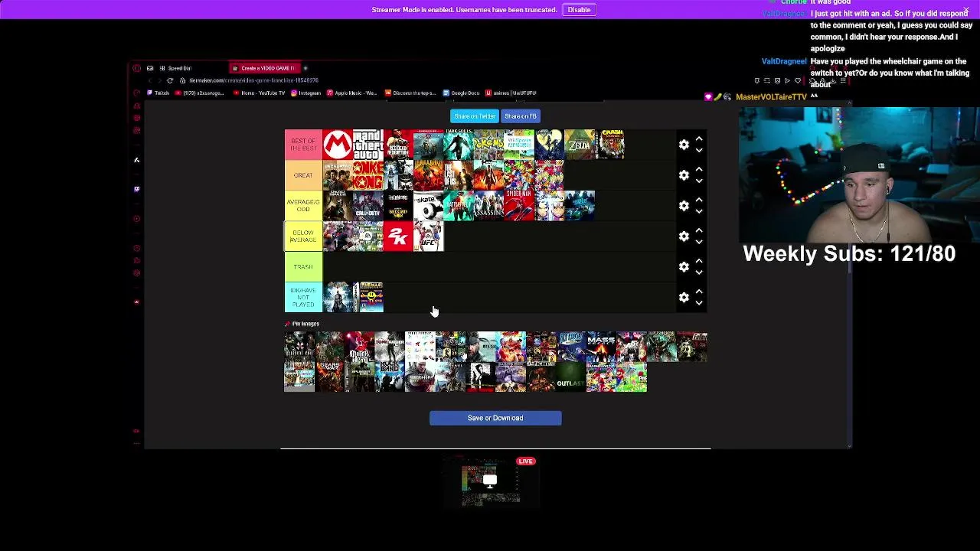Click Save or Download button
Viewport: 980px width, 551px height.
[x=495, y=418]
